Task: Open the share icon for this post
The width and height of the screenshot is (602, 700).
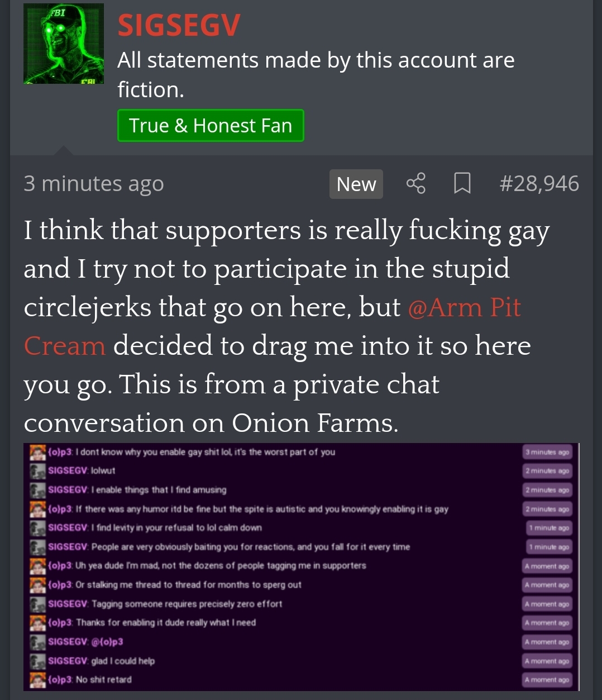Action: (415, 183)
